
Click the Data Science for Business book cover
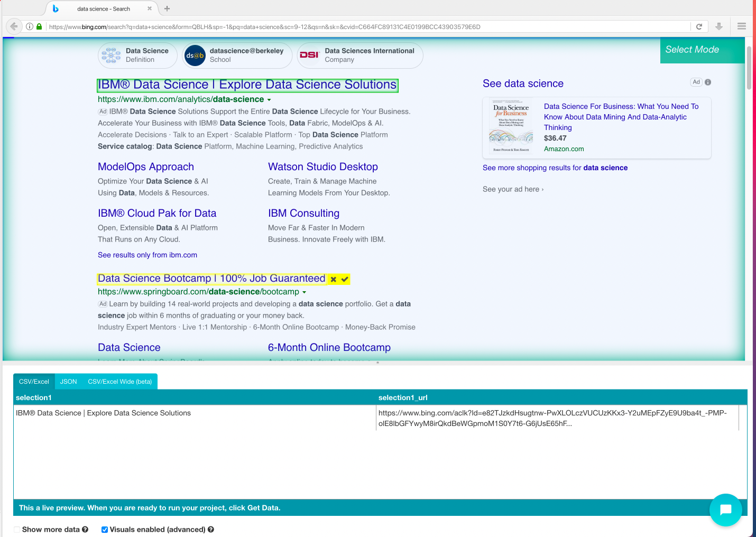coord(511,127)
